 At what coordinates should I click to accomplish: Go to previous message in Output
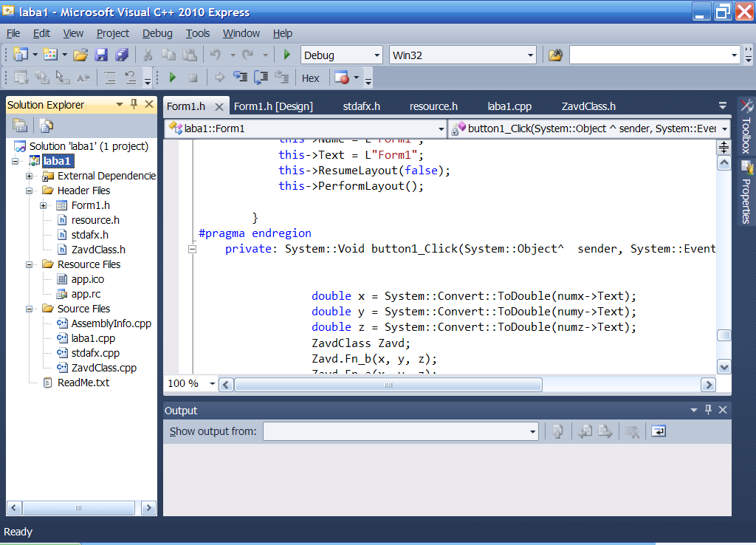coord(585,431)
